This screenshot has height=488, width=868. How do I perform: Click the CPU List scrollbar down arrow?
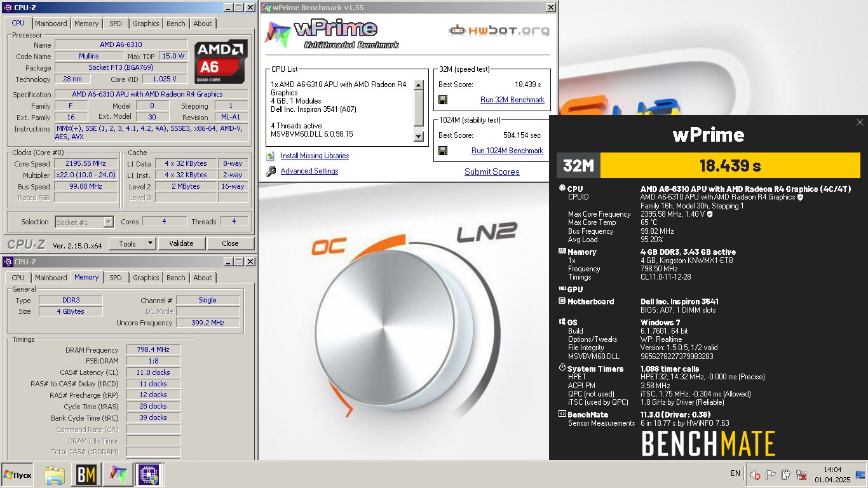coord(418,136)
